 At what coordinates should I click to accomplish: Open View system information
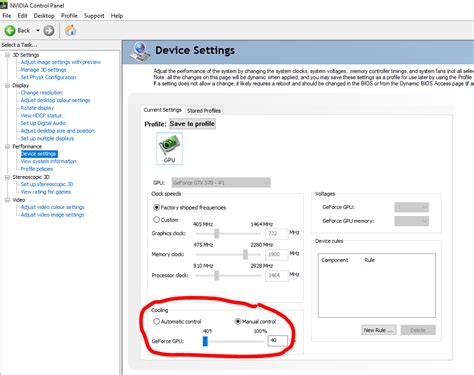click(x=48, y=161)
